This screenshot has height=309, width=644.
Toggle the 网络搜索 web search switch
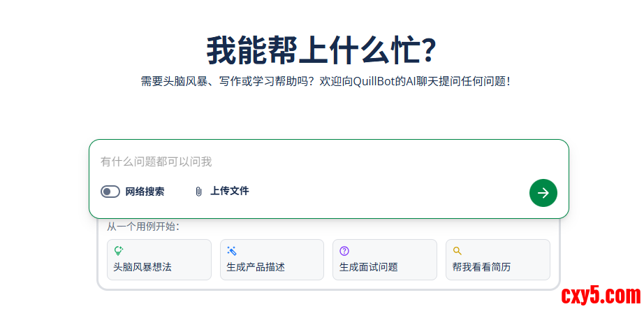(x=110, y=192)
